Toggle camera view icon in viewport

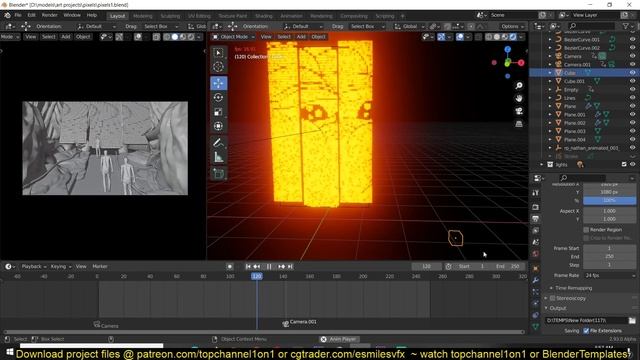[x=519, y=111]
